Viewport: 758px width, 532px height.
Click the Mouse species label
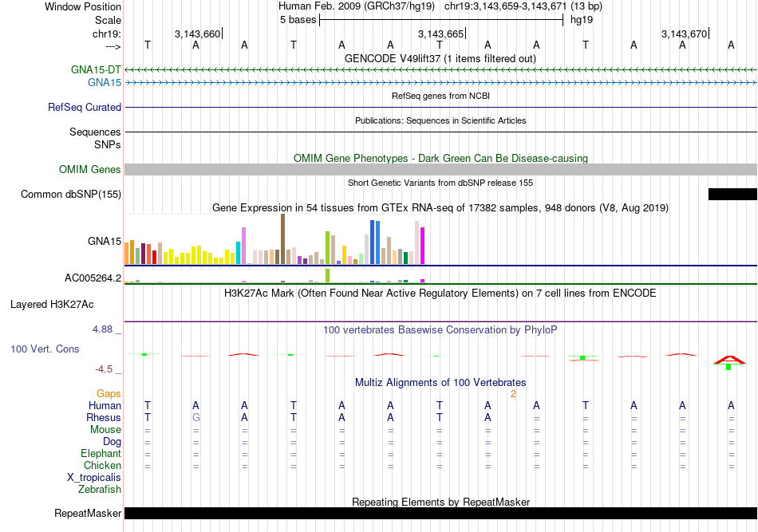tap(105, 430)
